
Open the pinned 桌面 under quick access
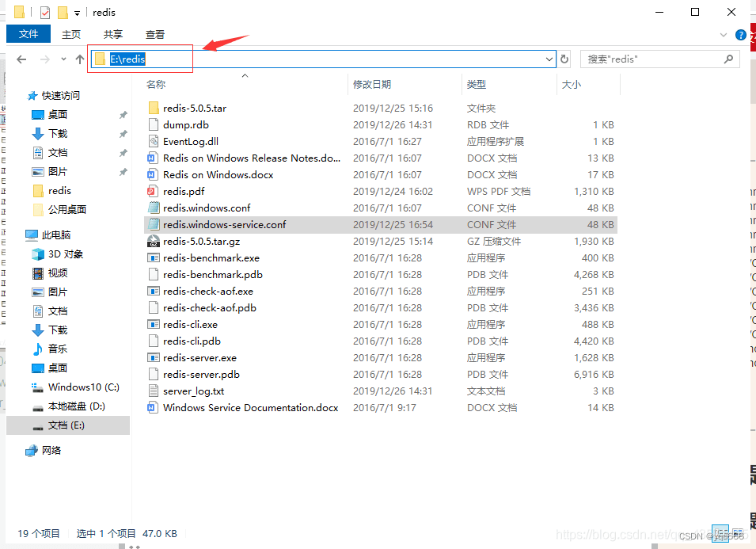(x=57, y=114)
